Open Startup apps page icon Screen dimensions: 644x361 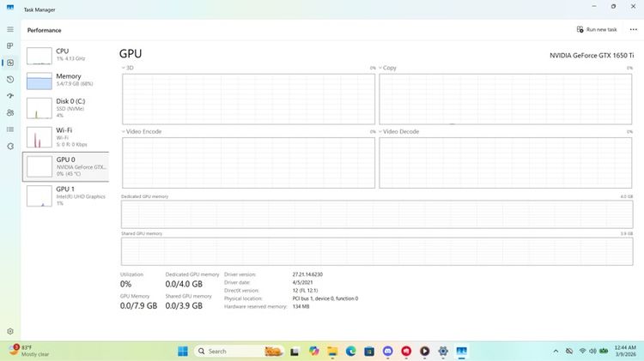point(10,95)
